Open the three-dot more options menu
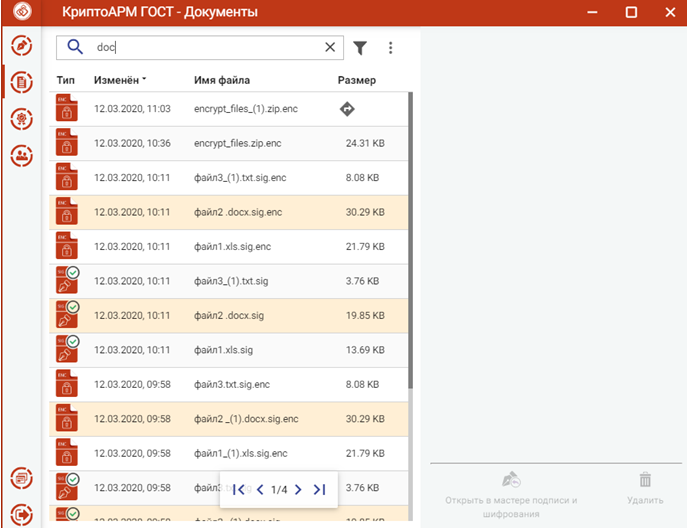 [x=390, y=48]
